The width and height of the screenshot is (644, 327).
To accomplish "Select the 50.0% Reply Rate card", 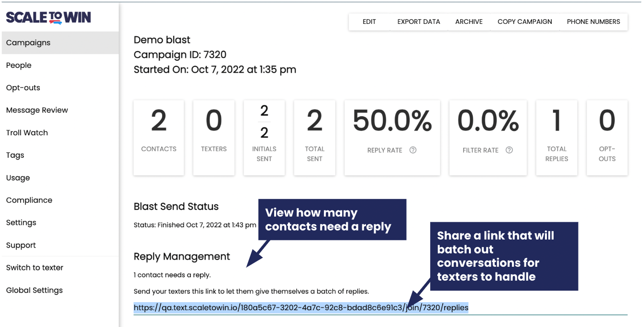I will click(x=392, y=138).
